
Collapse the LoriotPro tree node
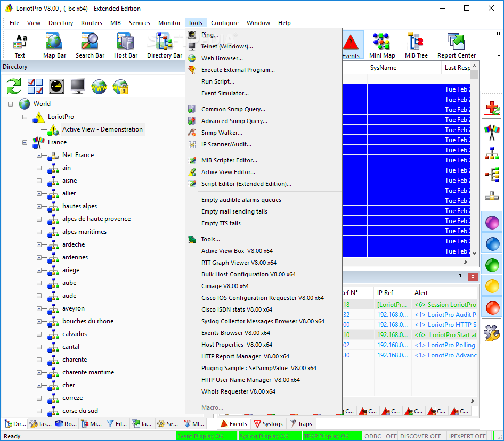click(x=25, y=117)
